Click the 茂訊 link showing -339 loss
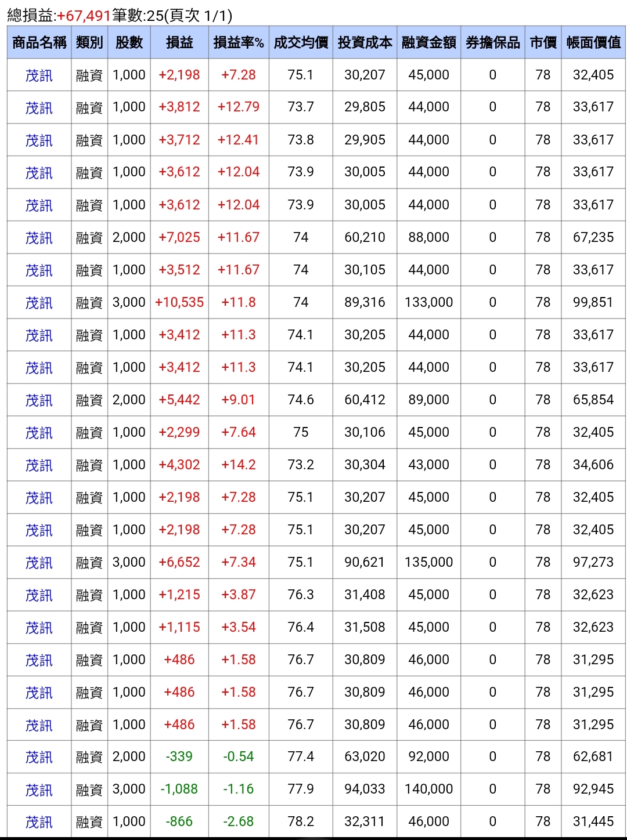The image size is (627, 840). 38,756
